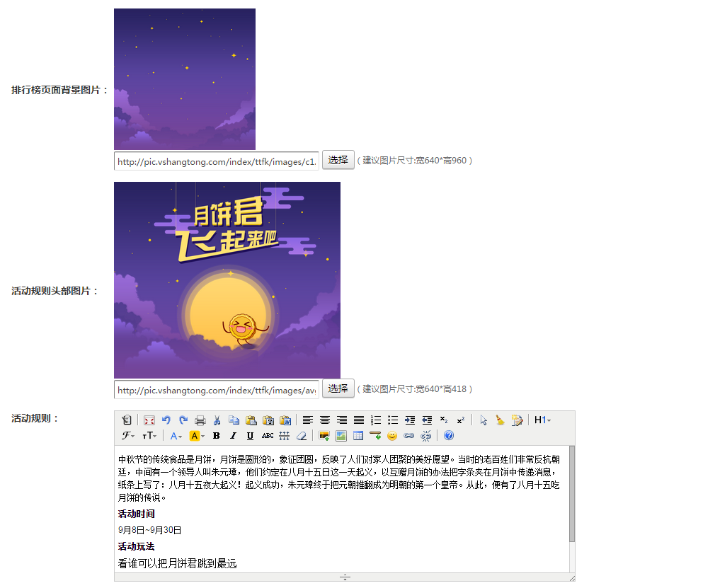Screen dimensions: 715x588
Task: Toggle underline formatting
Action: pos(251,436)
